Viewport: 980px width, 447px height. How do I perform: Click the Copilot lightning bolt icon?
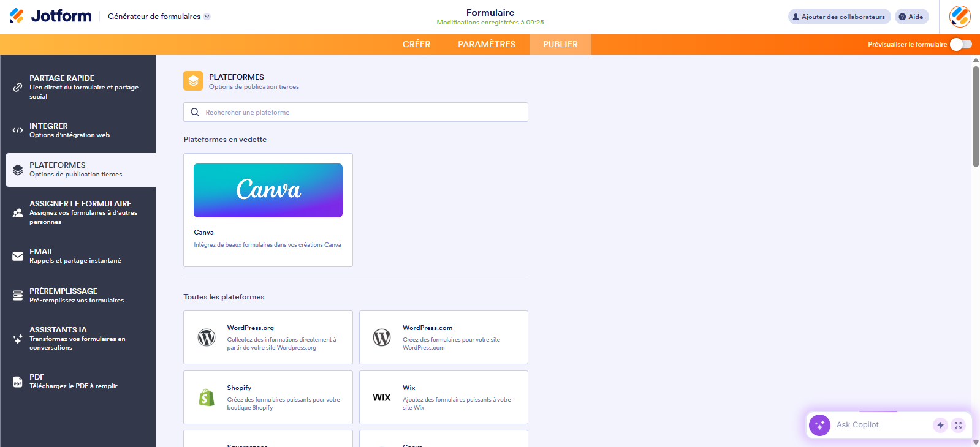point(940,425)
